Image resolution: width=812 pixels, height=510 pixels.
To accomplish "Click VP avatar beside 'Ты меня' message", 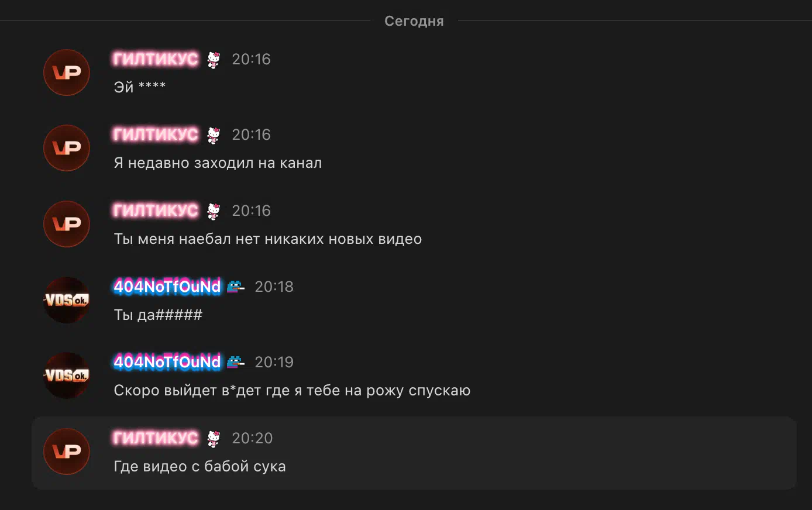I will [x=67, y=224].
